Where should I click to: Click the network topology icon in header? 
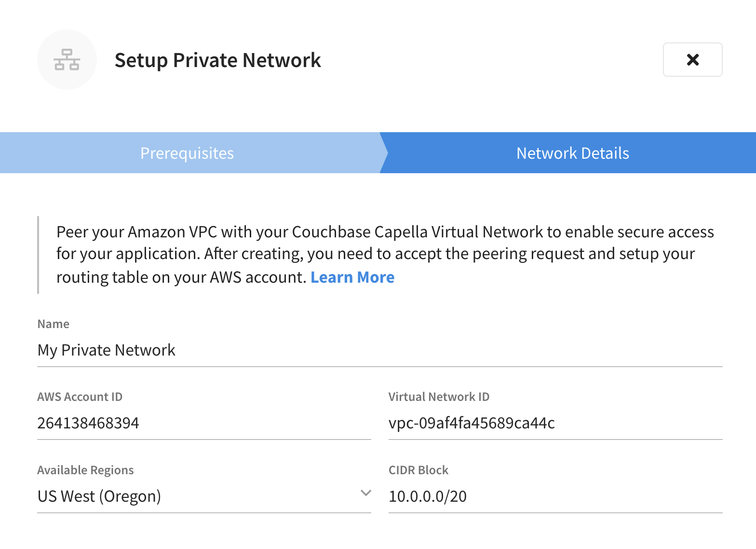pyautogui.click(x=67, y=60)
